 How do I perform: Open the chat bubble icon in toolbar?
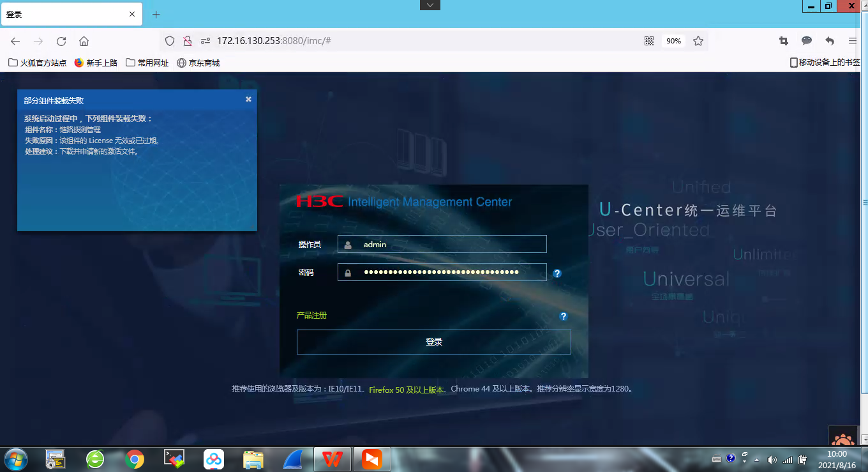807,41
